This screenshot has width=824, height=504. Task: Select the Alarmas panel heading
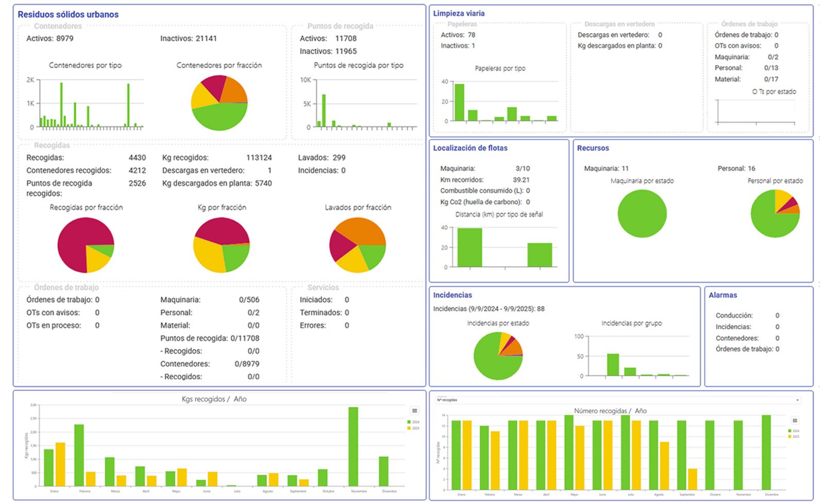(x=723, y=295)
